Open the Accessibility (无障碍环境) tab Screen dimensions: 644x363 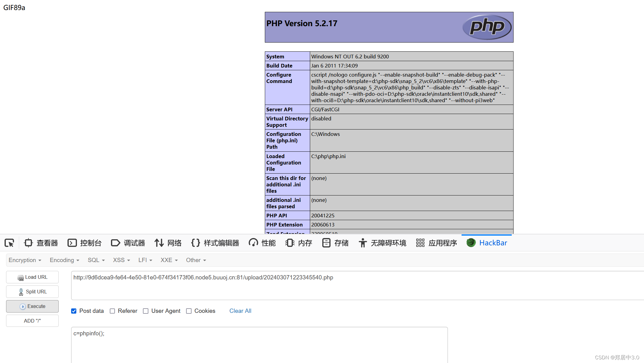coord(382,243)
